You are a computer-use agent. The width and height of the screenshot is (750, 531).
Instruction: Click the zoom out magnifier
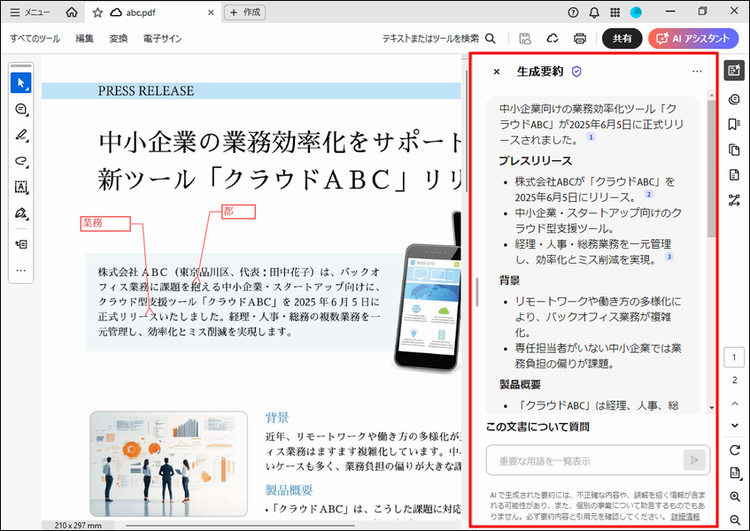735,520
